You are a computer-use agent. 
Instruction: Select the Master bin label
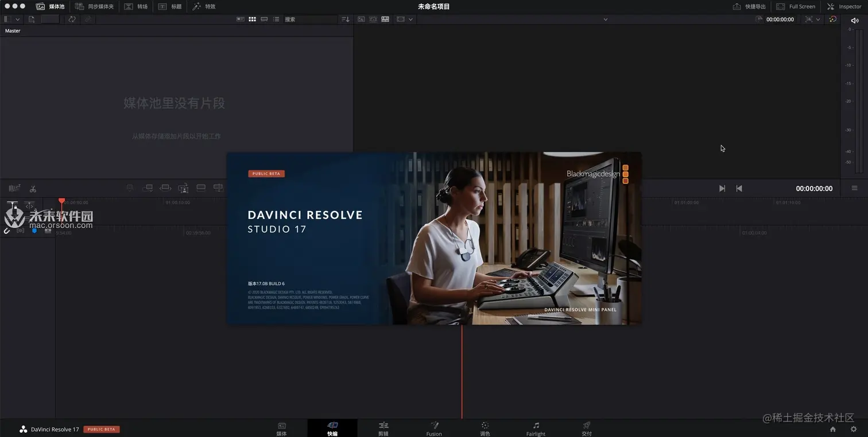tap(13, 31)
